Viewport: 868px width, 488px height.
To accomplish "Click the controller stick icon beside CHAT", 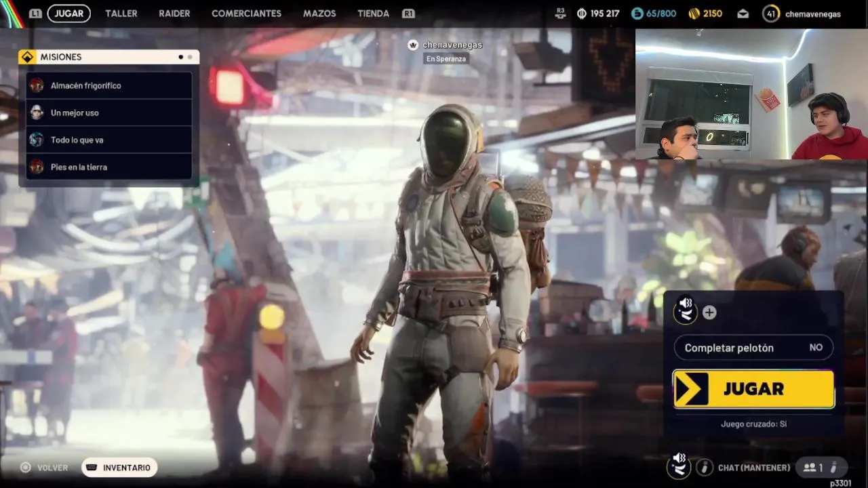I will coord(705,468).
